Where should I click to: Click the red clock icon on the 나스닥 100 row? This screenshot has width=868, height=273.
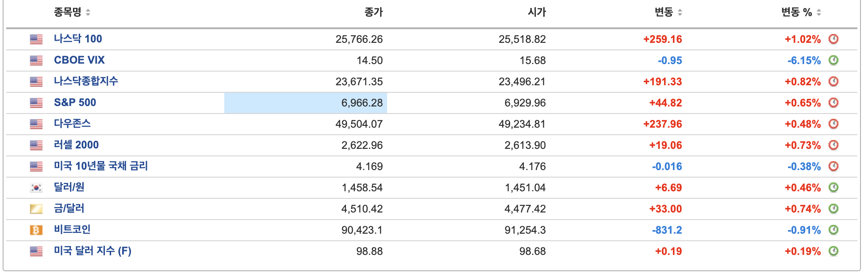pyautogui.click(x=833, y=39)
